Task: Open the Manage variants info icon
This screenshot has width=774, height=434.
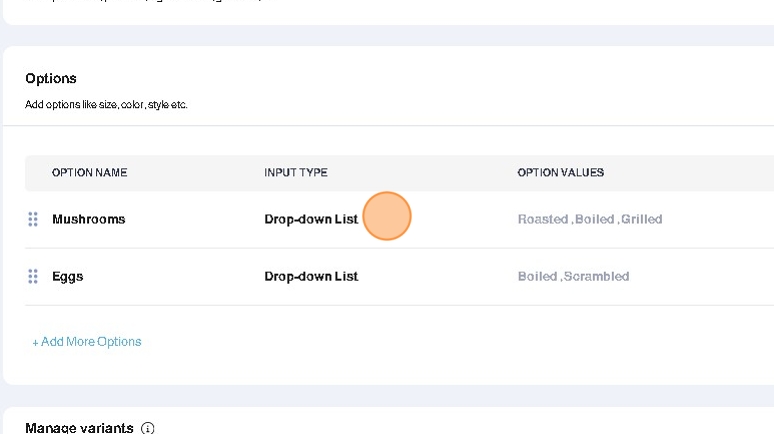Action: pos(148,428)
